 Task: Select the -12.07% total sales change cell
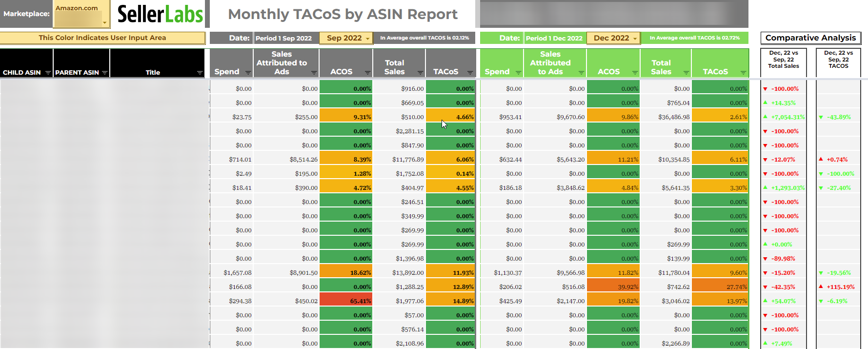pyautogui.click(x=784, y=160)
